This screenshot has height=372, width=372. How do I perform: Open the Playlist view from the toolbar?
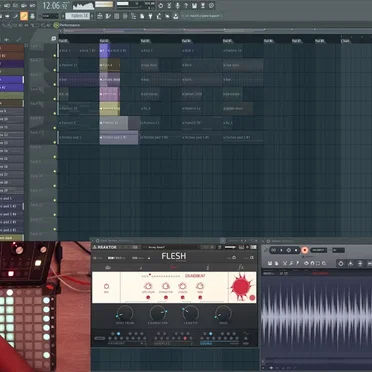(x=100, y=16)
